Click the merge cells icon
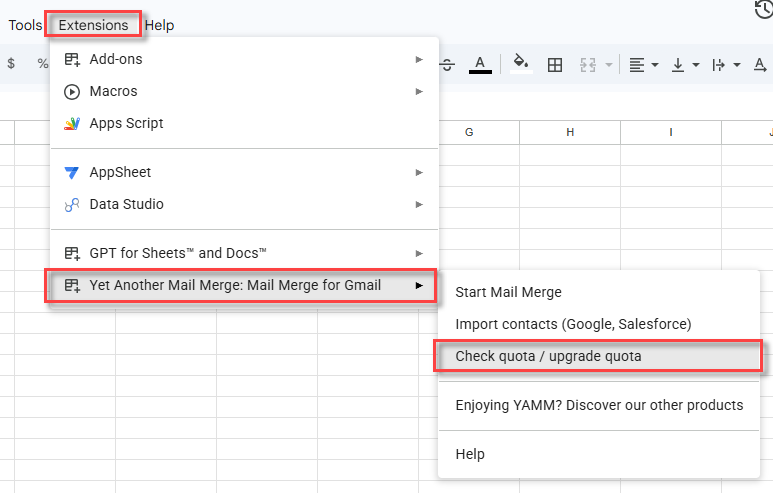 coord(588,65)
